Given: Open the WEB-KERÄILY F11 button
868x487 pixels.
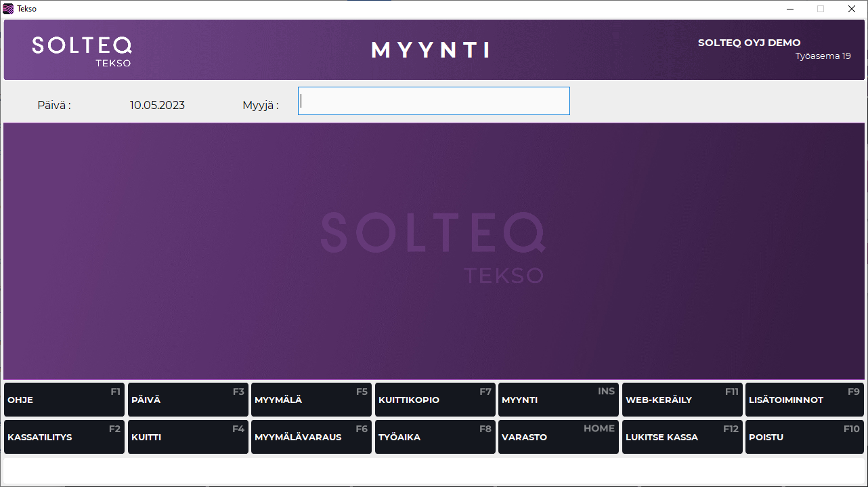Looking at the screenshot, I should point(682,400).
